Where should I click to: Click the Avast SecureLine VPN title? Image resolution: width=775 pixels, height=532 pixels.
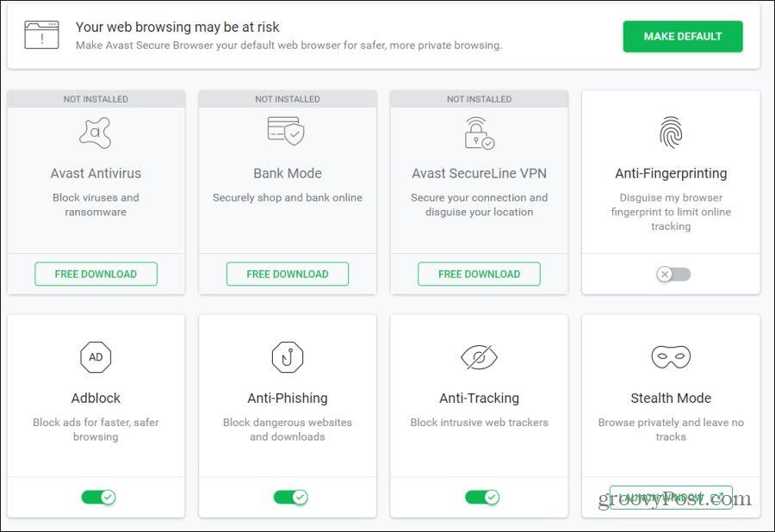[x=479, y=173]
